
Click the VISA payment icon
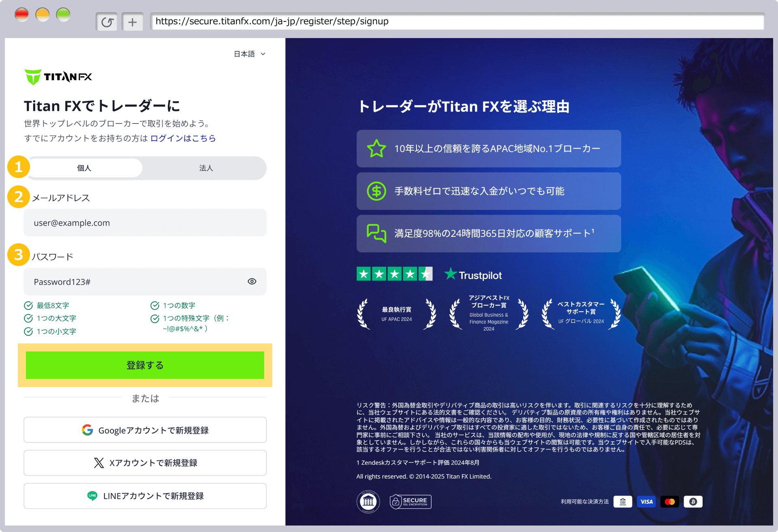coord(646,502)
